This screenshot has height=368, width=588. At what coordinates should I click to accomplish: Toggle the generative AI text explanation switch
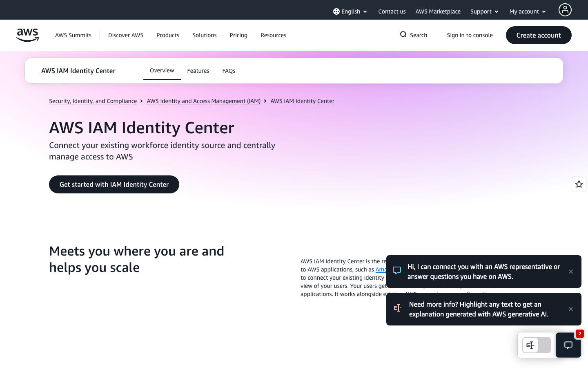pos(537,345)
